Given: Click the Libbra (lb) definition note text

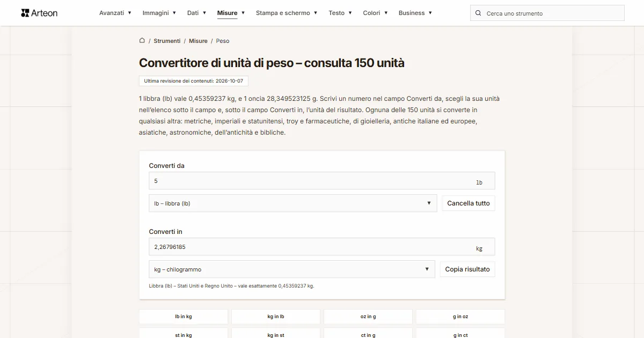Looking at the screenshot, I should pyautogui.click(x=231, y=286).
